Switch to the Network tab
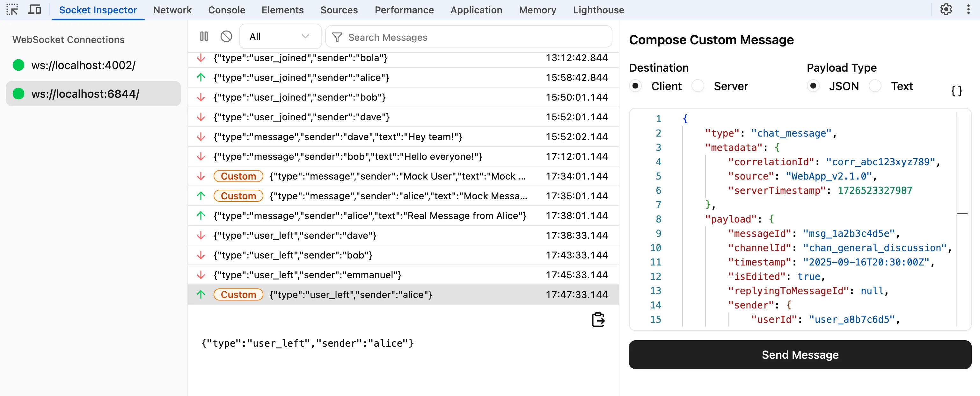This screenshot has width=980, height=396. (172, 10)
